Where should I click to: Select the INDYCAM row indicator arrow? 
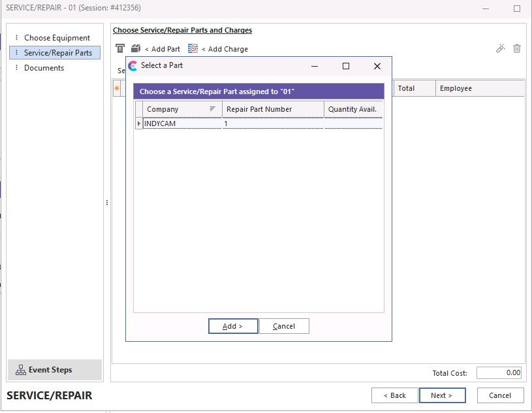(138, 124)
